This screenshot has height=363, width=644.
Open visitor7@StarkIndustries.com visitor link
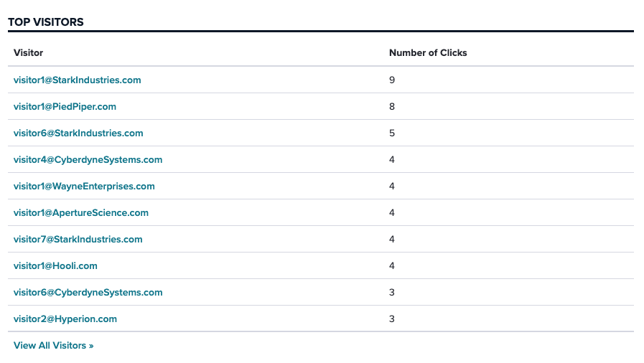pos(78,240)
